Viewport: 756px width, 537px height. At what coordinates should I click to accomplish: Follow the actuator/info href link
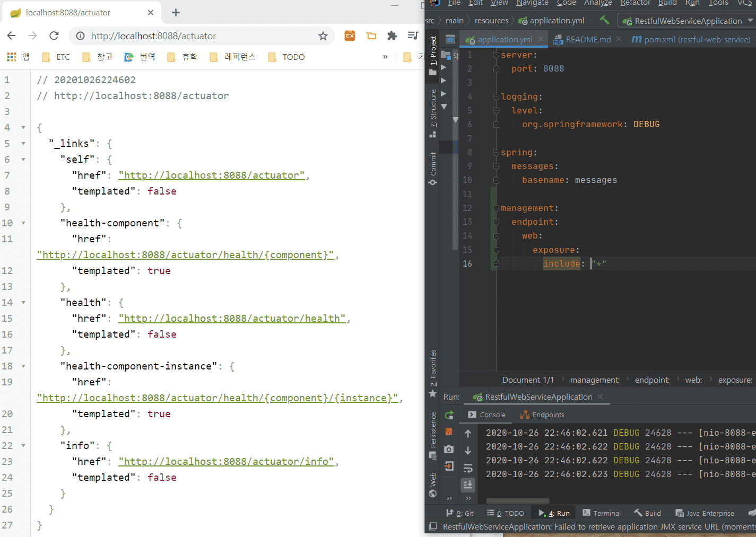pos(226,462)
